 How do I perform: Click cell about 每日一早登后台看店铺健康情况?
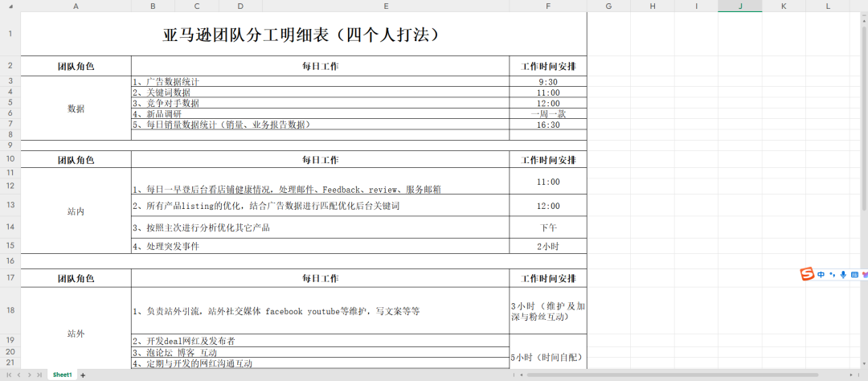(x=321, y=181)
